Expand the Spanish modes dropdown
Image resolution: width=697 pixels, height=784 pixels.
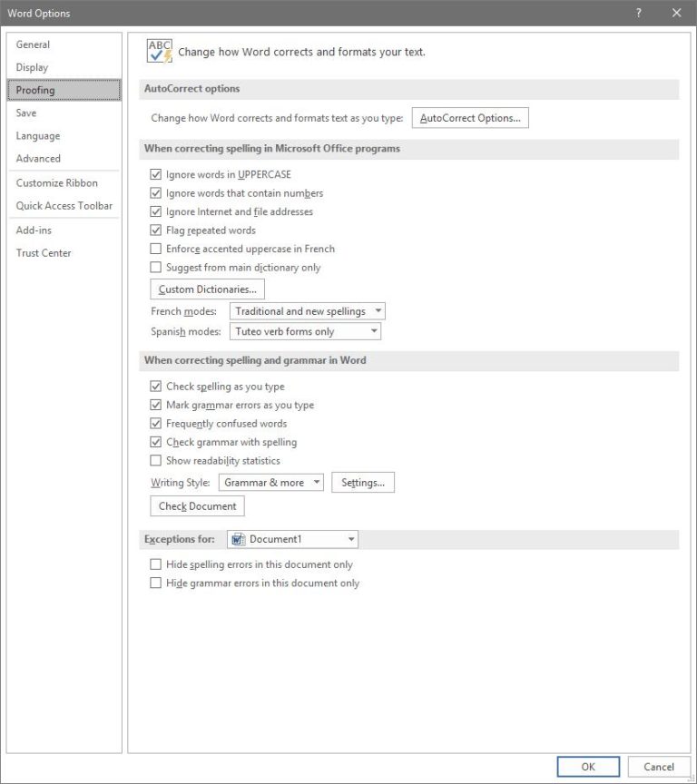point(305,332)
